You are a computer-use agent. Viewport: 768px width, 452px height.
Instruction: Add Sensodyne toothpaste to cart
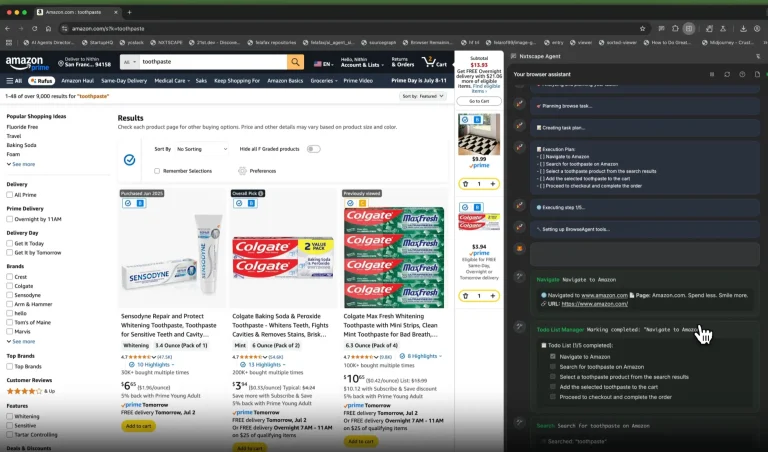tap(139, 426)
